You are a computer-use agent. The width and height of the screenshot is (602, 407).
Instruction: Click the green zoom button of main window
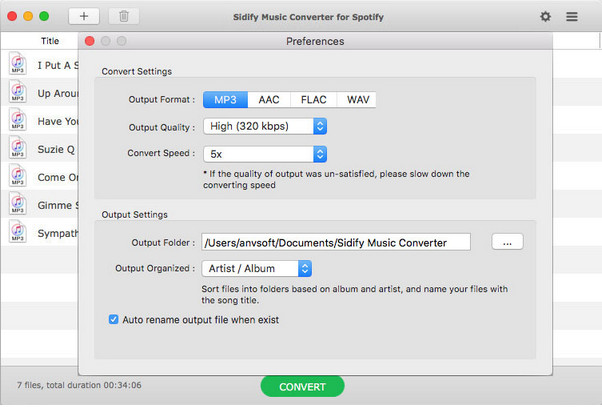(x=44, y=16)
